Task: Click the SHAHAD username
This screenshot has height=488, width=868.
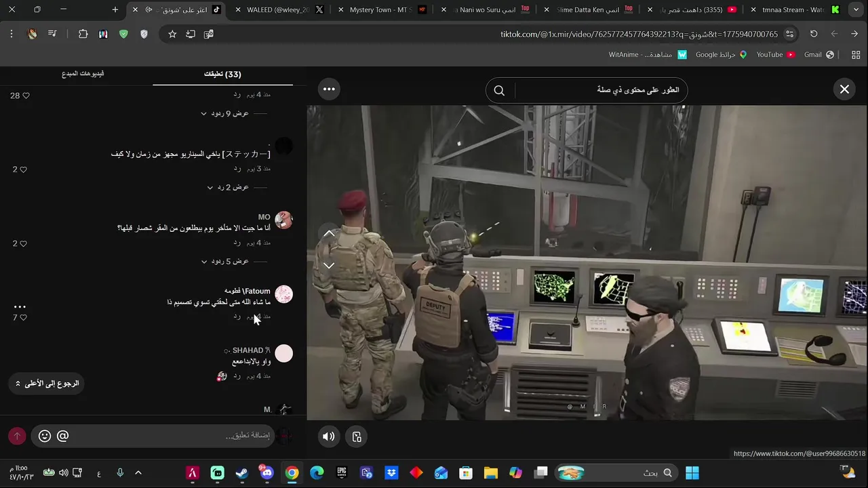Action: 247,350
